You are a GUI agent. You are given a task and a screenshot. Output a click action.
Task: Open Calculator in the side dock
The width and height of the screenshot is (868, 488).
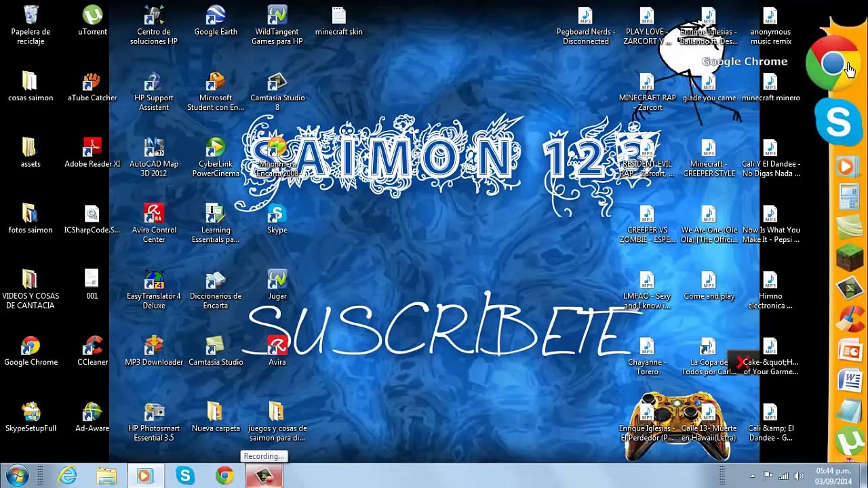(x=849, y=197)
